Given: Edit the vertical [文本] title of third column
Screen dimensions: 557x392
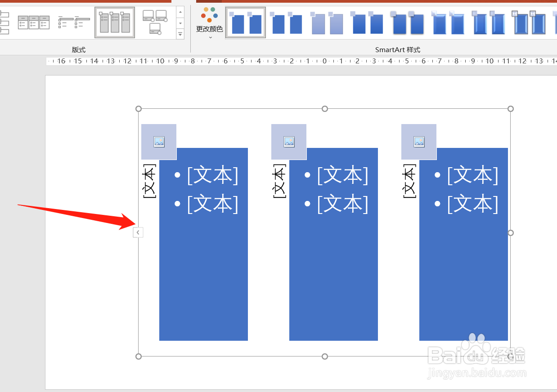Looking at the screenshot, I should (x=409, y=180).
